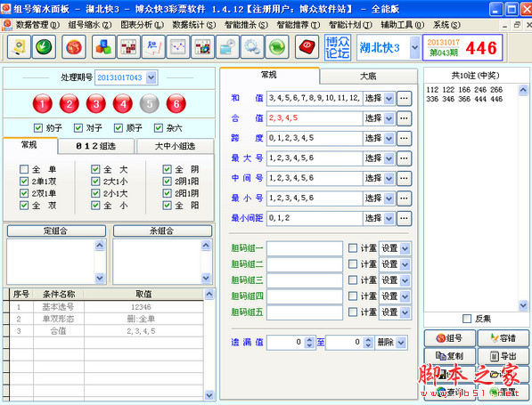
Task: Open the 处理期号 dropdown
Action: (x=151, y=77)
